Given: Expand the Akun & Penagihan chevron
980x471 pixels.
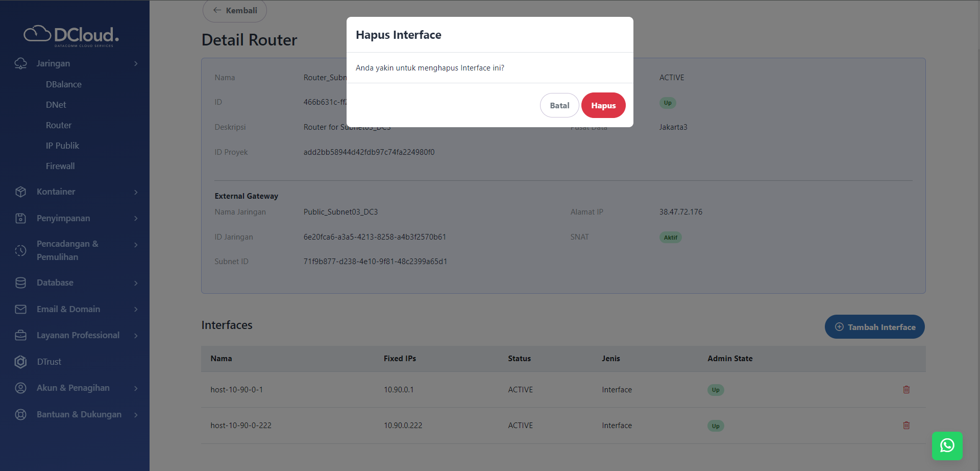Looking at the screenshot, I should coord(136,388).
